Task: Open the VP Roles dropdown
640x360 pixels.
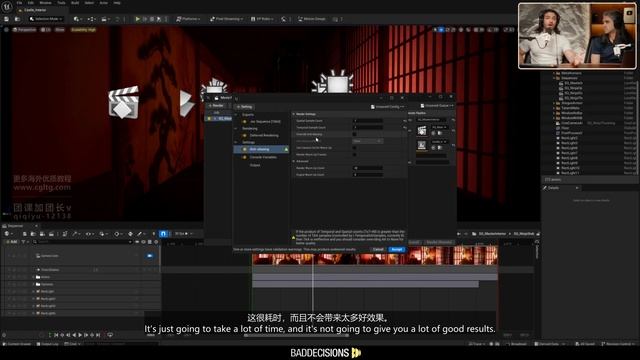Action: (261, 19)
